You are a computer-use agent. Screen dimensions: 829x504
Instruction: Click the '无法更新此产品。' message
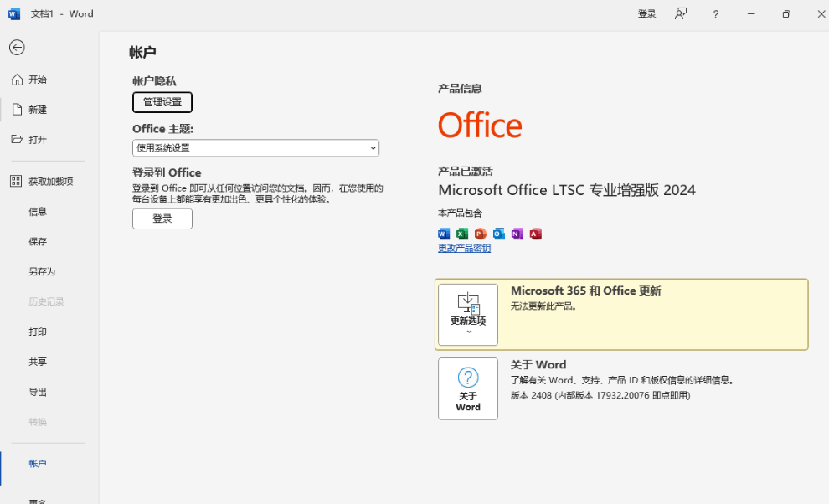[543, 306]
